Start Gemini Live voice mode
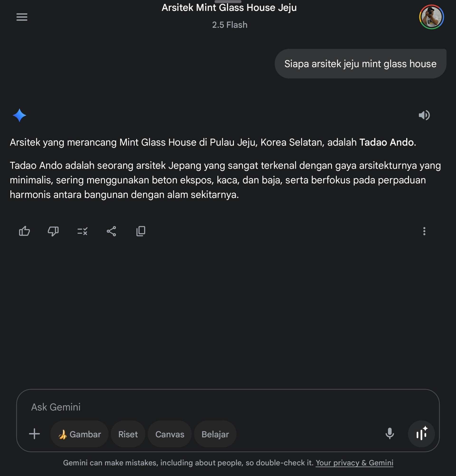This screenshot has height=476, width=456. [x=421, y=434]
